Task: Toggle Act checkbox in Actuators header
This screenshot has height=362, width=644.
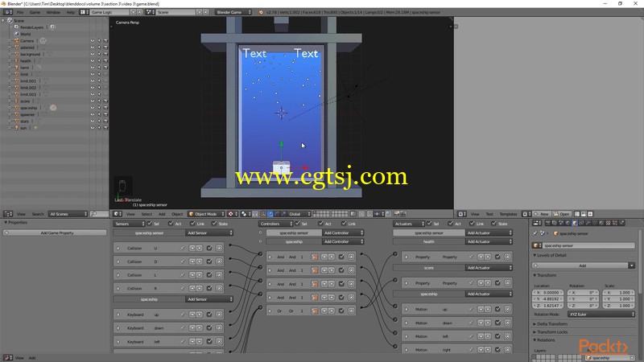Action: [x=451, y=224]
